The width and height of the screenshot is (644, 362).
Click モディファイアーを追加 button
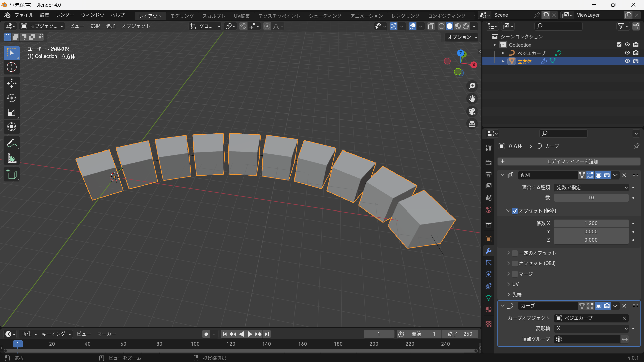tap(569, 162)
